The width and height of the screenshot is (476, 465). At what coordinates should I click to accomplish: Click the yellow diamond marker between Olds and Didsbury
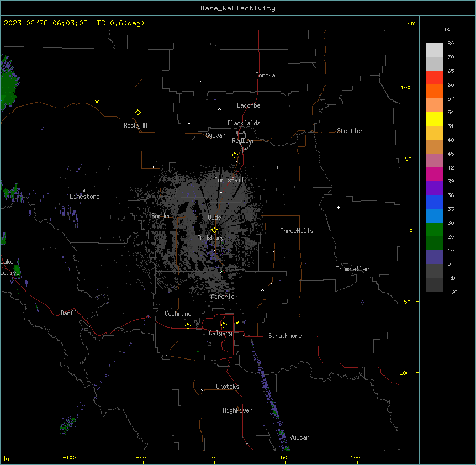(x=214, y=230)
